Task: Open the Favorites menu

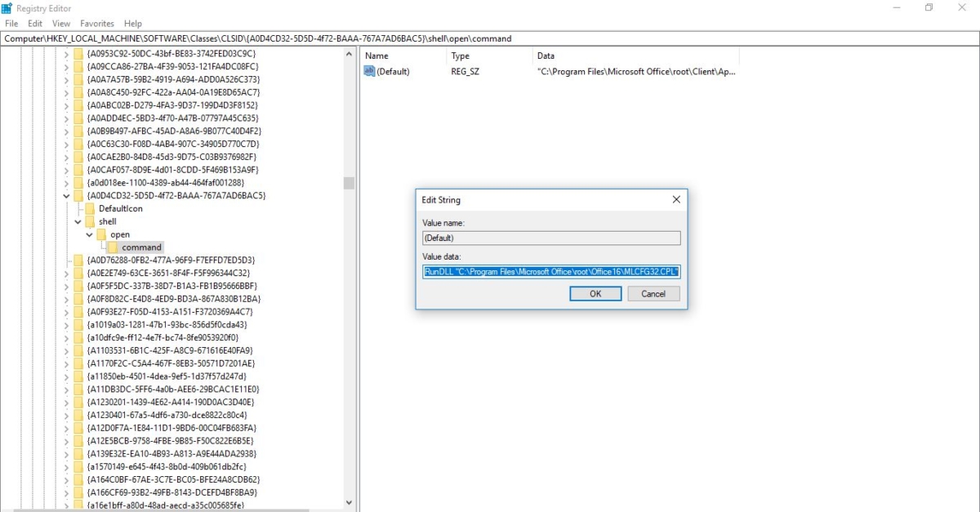Action: click(x=97, y=23)
